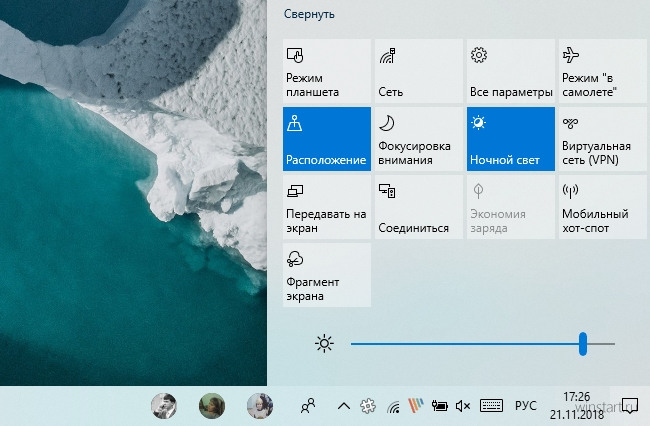650x426 pixels.
Task: Click the colorful stripes tray icon
Action: (x=416, y=406)
